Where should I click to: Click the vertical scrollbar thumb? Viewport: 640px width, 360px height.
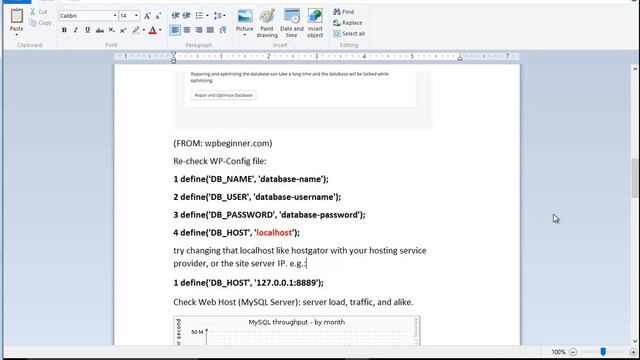click(635, 178)
